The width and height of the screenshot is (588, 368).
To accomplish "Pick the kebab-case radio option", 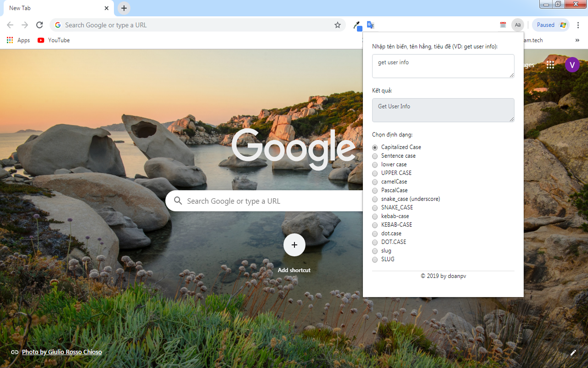I will point(375,217).
